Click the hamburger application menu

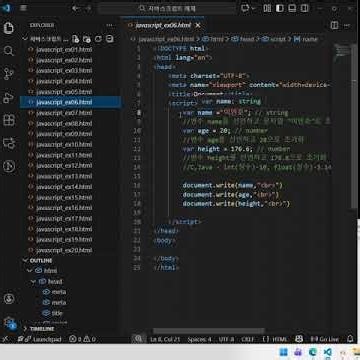pos(23,8)
